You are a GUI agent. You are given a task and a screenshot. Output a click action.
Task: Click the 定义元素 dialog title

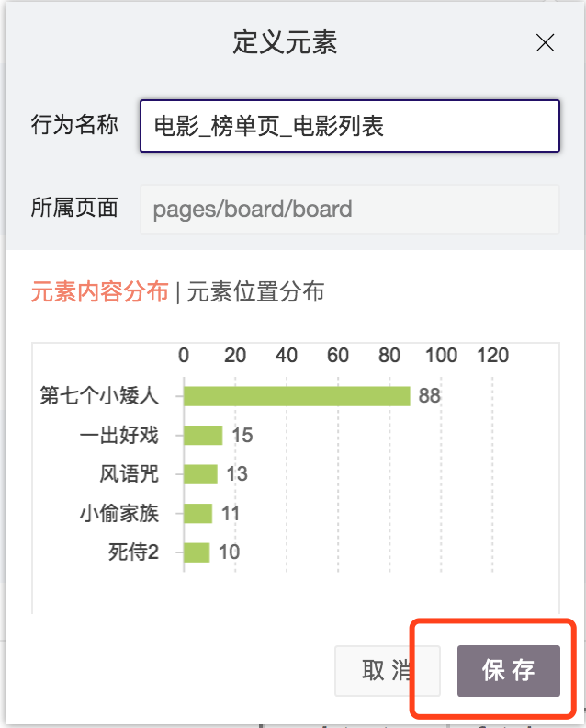tap(285, 42)
